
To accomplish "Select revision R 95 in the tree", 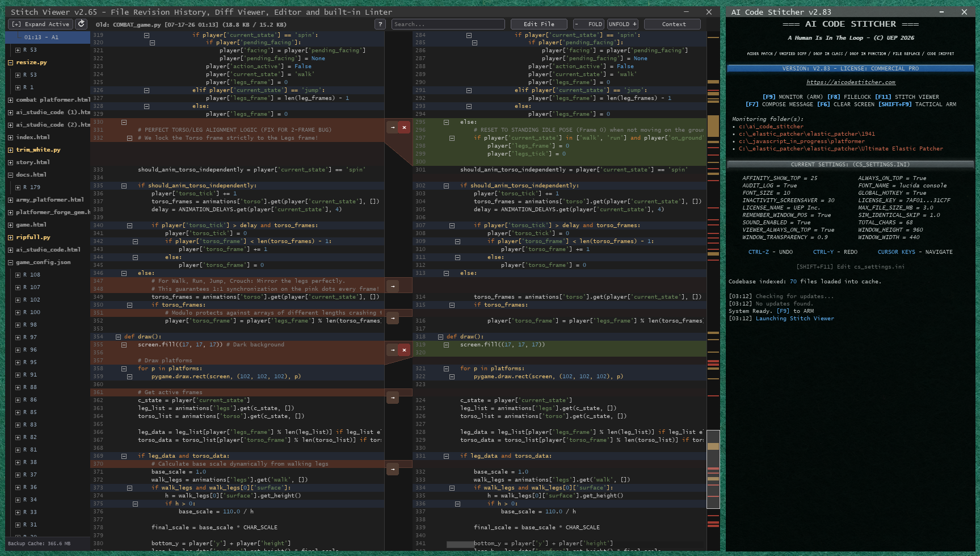I will [30, 362].
